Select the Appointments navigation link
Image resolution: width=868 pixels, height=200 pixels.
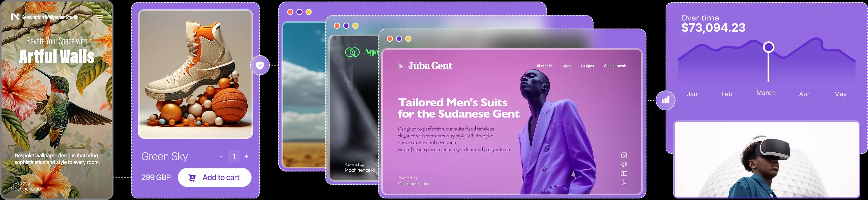615,66
